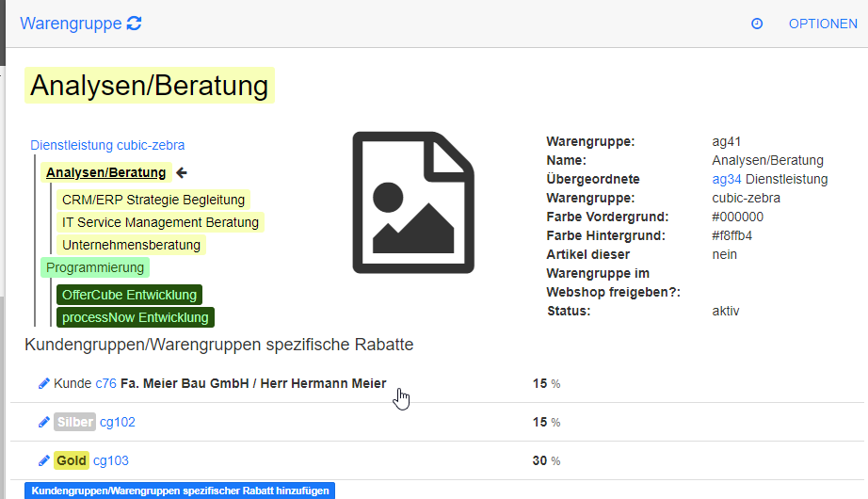Select Analysen/Beratung in the tree

pos(105,172)
